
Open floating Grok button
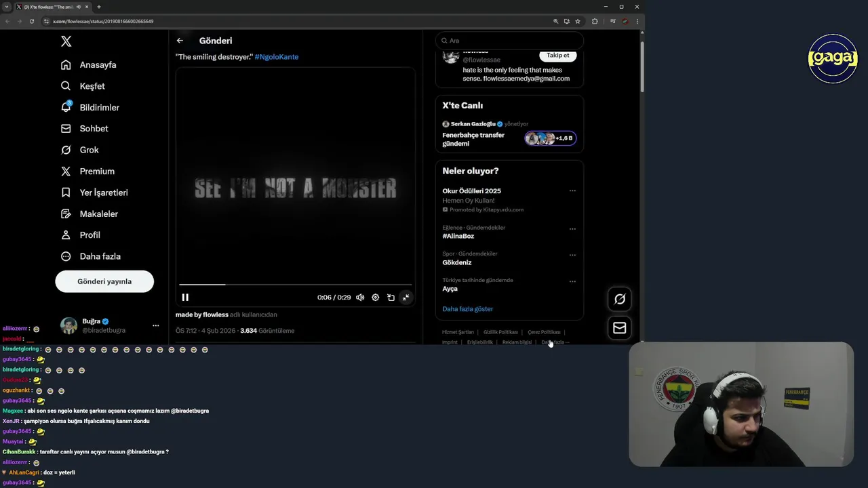point(620,299)
